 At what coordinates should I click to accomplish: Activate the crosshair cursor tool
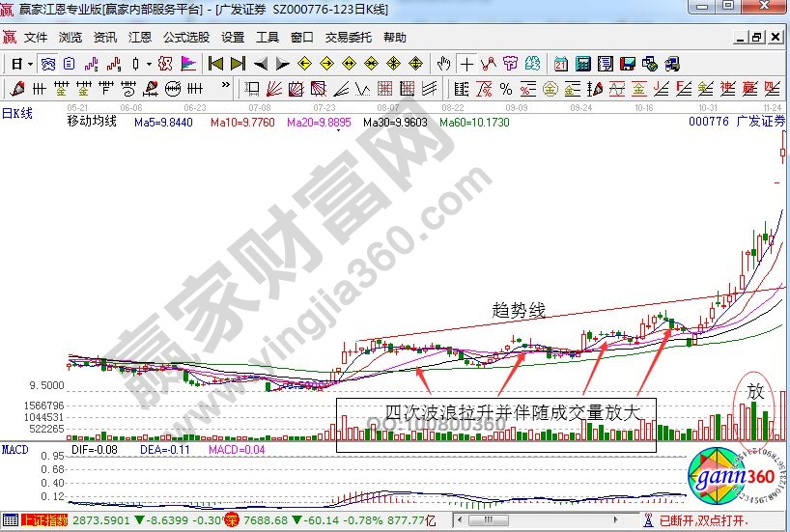pos(467,64)
